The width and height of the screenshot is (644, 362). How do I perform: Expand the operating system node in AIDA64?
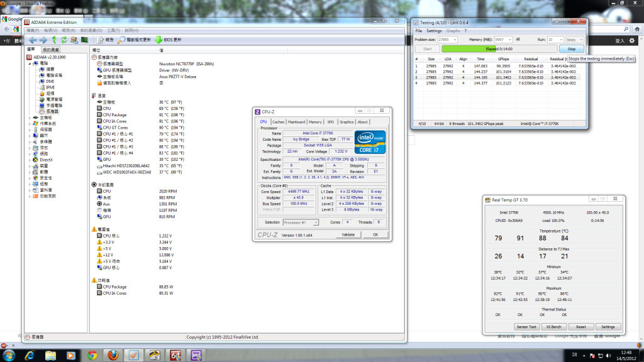[30, 124]
